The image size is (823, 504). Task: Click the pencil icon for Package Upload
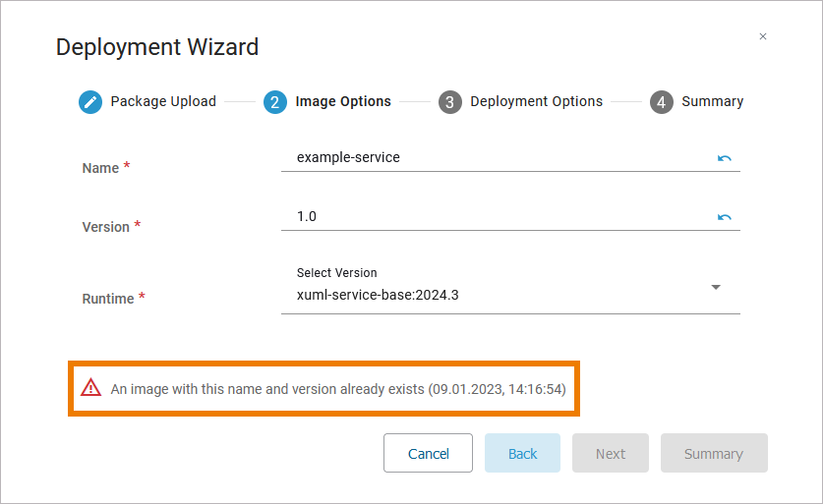coord(90,102)
